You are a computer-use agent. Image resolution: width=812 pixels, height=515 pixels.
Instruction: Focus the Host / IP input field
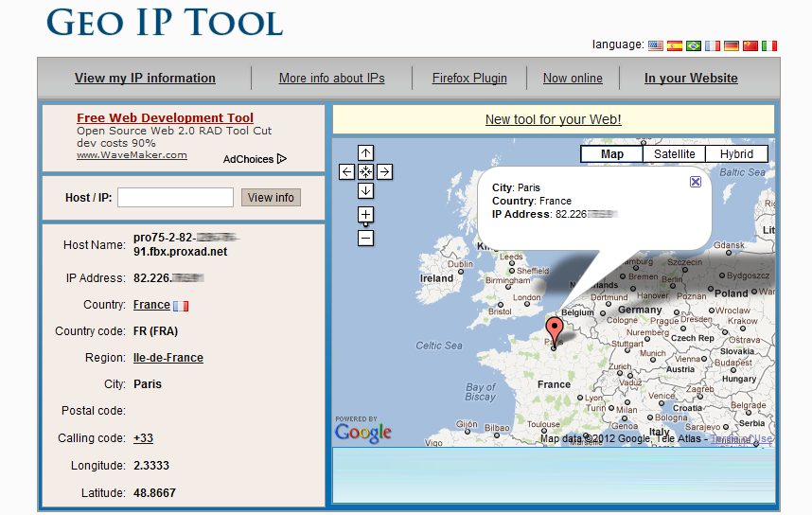(175, 198)
